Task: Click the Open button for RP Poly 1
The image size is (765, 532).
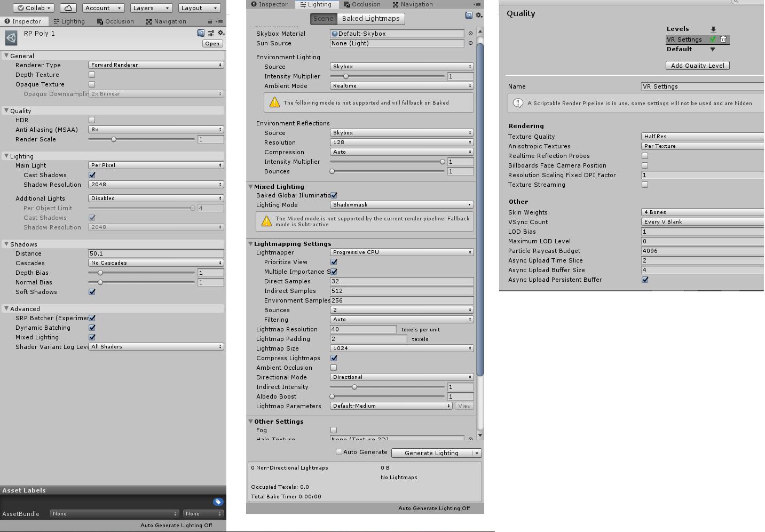Action: point(212,44)
